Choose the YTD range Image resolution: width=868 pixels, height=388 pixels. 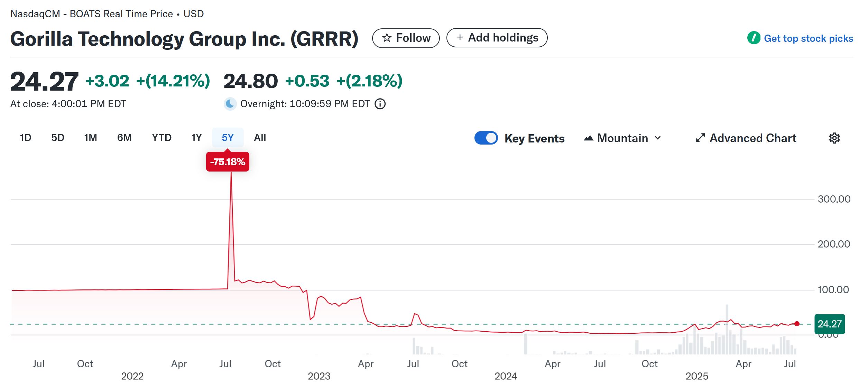click(x=161, y=138)
